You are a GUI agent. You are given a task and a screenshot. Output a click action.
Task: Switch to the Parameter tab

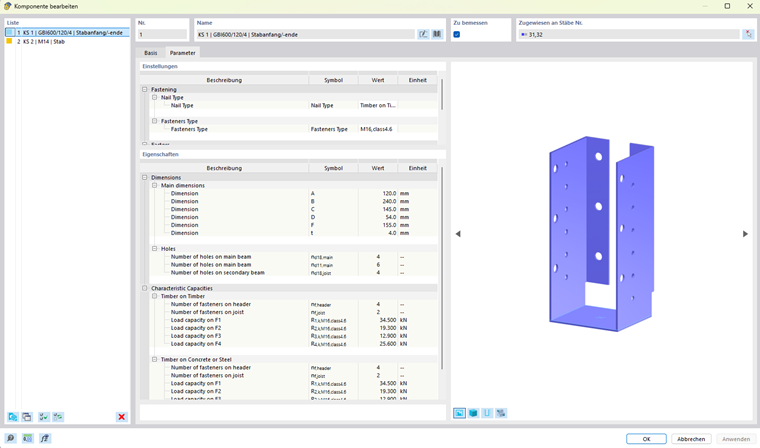click(183, 53)
